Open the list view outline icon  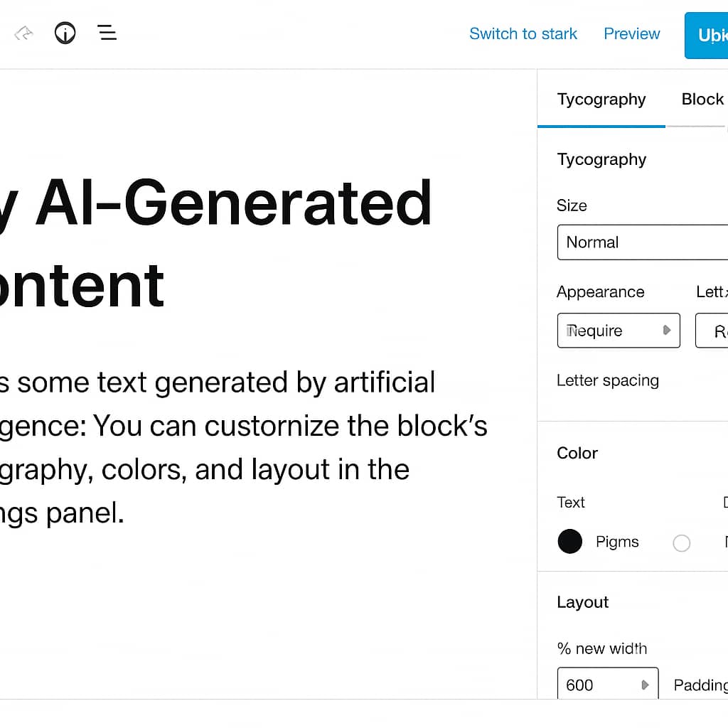pyautogui.click(x=107, y=33)
